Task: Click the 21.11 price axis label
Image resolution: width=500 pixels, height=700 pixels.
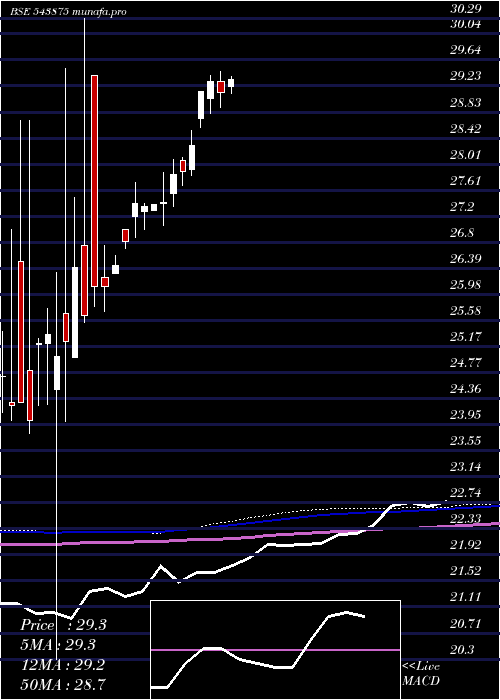Action: click(465, 597)
